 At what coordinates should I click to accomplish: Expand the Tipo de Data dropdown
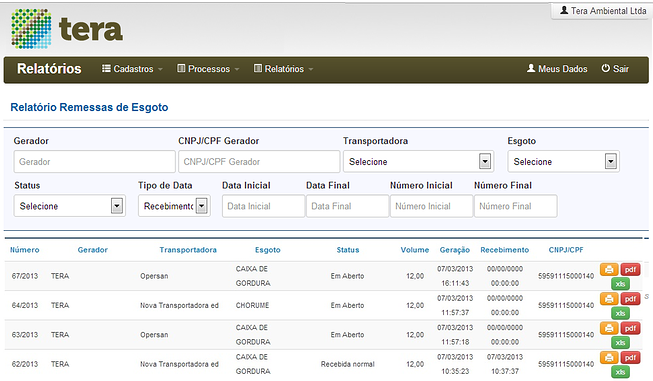[174, 206]
